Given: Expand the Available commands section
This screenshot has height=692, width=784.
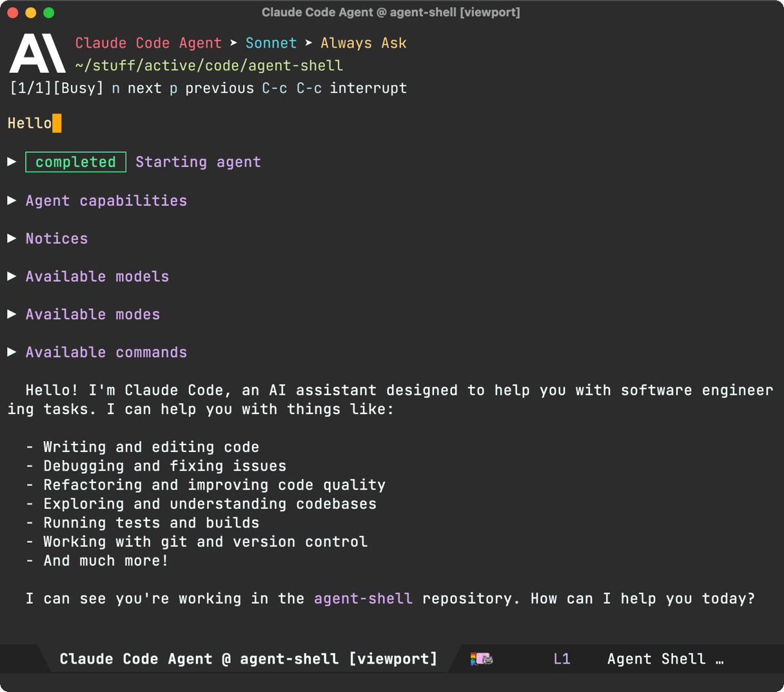Looking at the screenshot, I should [x=105, y=352].
